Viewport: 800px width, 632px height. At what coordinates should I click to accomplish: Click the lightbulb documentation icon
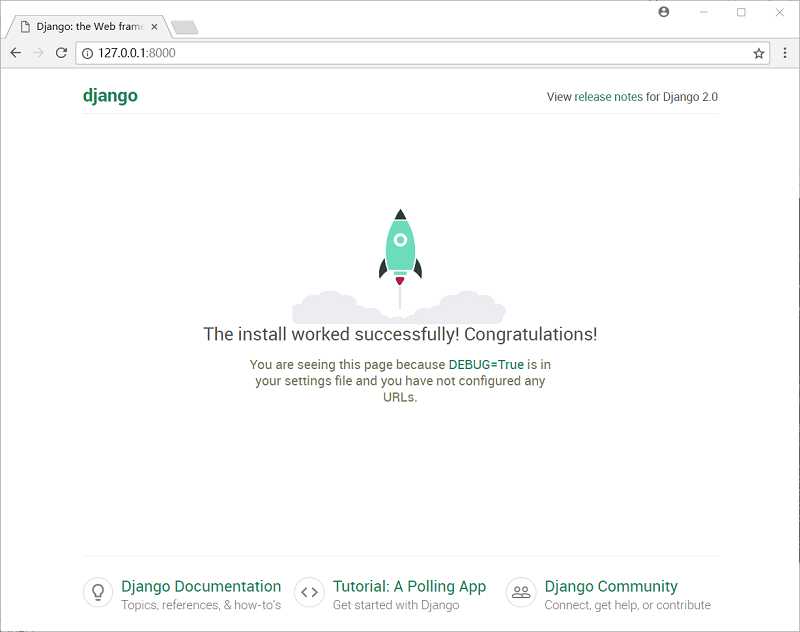pos(98,592)
